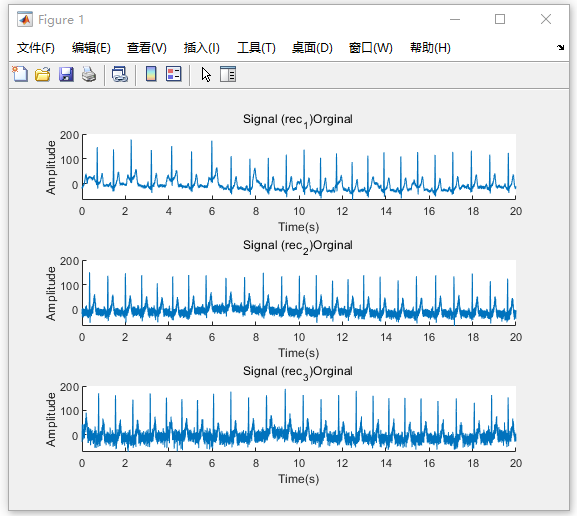Insert a legend using the toolbar icon
Image resolution: width=577 pixels, height=516 pixels.
pyautogui.click(x=174, y=74)
